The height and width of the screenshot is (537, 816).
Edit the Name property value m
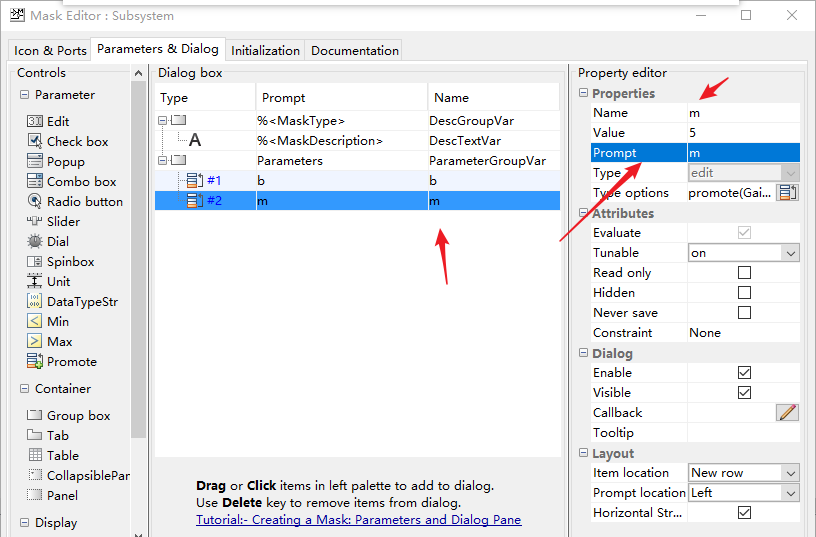[744, 113]
